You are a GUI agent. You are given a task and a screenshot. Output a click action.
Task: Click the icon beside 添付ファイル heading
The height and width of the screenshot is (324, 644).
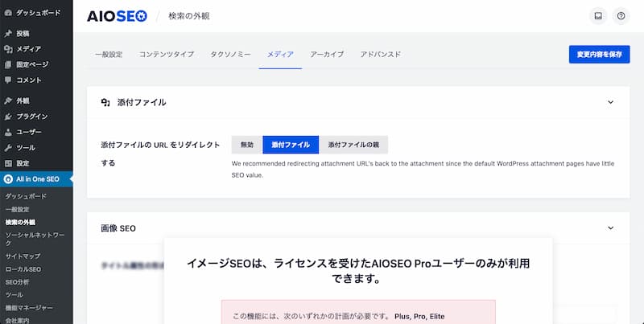tap(105, 103)
